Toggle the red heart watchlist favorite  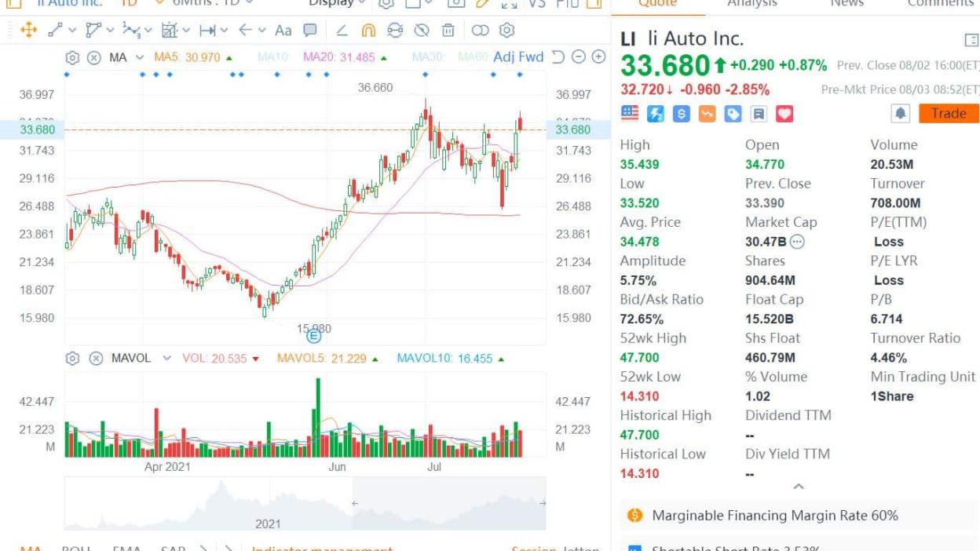(x=784, y=114)
